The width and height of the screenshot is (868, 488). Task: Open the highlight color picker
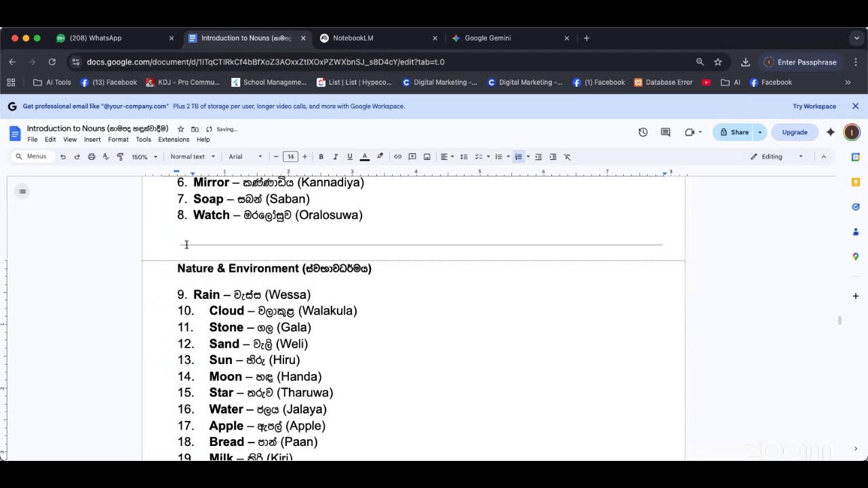pyautogui.click(x=380, y=157)
